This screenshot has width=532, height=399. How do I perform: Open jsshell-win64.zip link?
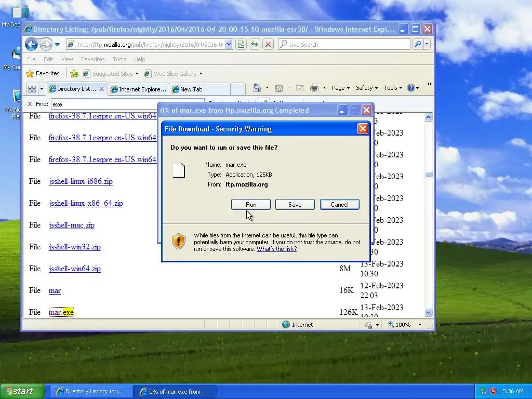[x=75, y=269]
